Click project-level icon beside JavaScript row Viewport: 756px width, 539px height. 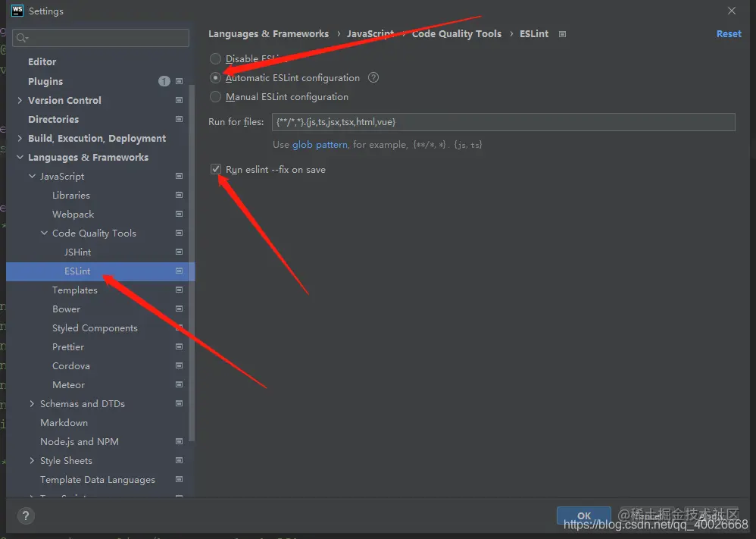coord(179,176)
